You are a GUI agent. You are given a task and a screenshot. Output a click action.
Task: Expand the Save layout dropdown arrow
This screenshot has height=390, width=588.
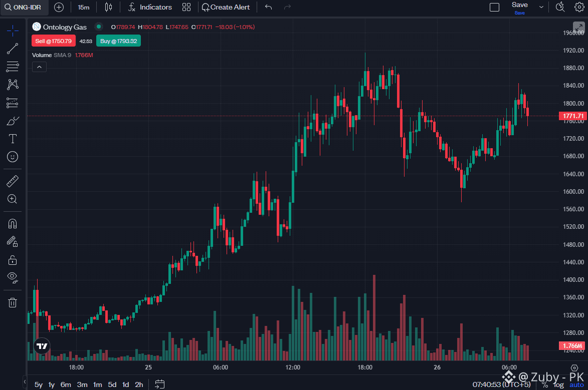(x=541, y=7)
